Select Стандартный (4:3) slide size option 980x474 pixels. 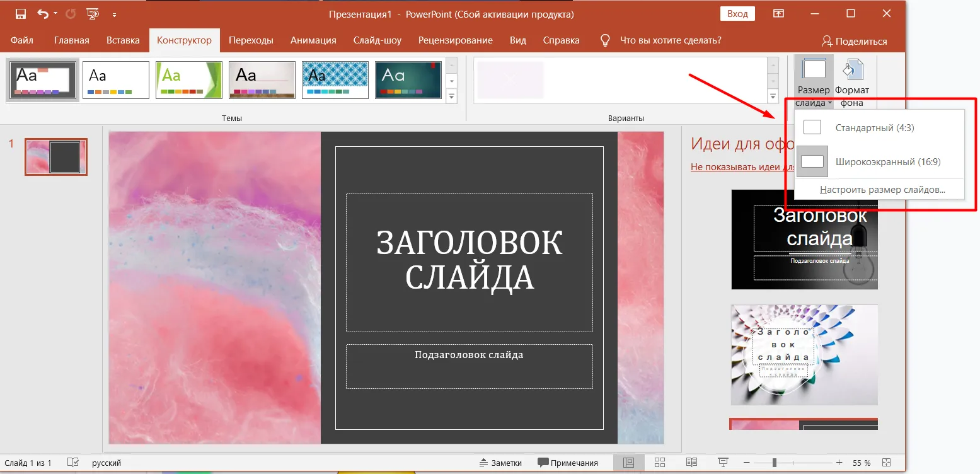[874, 128]
